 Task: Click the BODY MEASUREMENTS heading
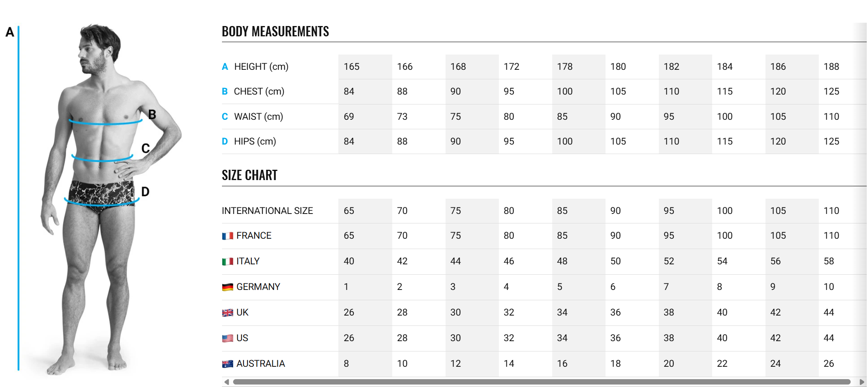coord(275,31)
